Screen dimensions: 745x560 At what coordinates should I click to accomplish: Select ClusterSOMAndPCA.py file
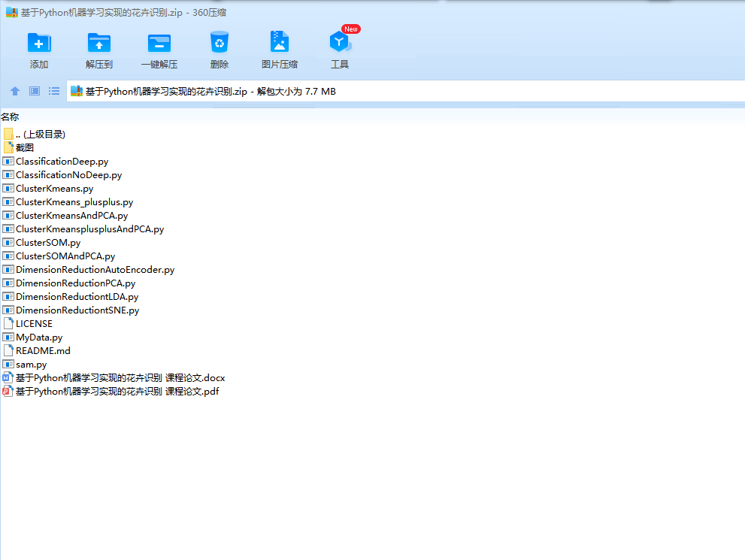pos(59,256)
